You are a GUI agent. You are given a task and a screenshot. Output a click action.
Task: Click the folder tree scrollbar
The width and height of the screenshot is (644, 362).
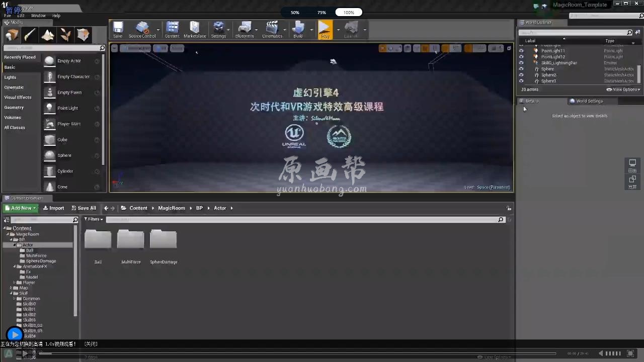(75, 271)
